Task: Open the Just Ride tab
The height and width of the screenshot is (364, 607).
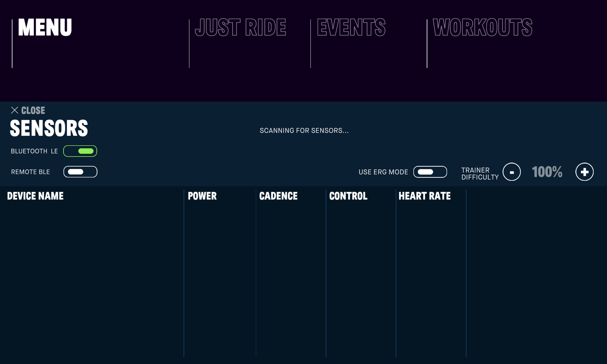Action: 240,28
